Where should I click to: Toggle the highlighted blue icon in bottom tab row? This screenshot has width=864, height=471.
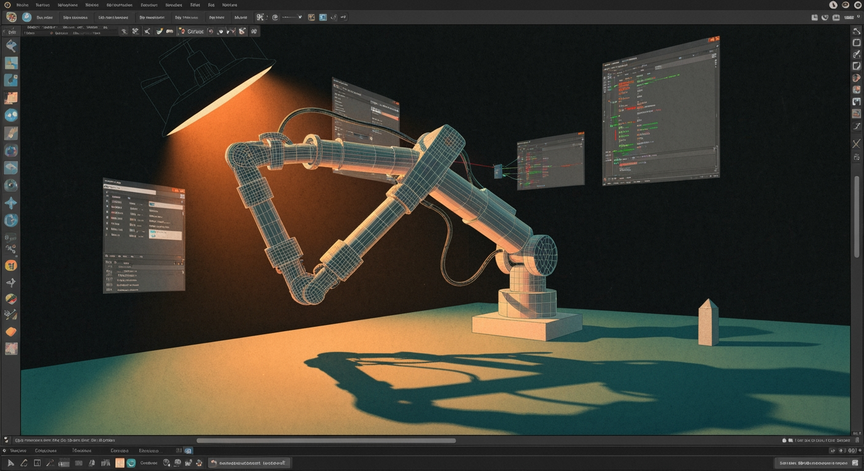pyautogui.click(x=188, y=451)
